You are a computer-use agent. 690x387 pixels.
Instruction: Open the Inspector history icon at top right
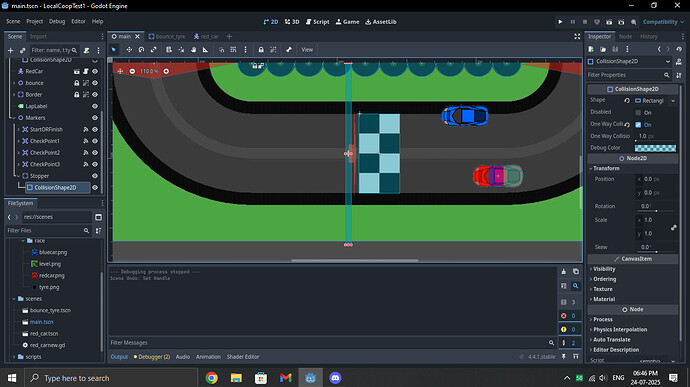[679, 49]
